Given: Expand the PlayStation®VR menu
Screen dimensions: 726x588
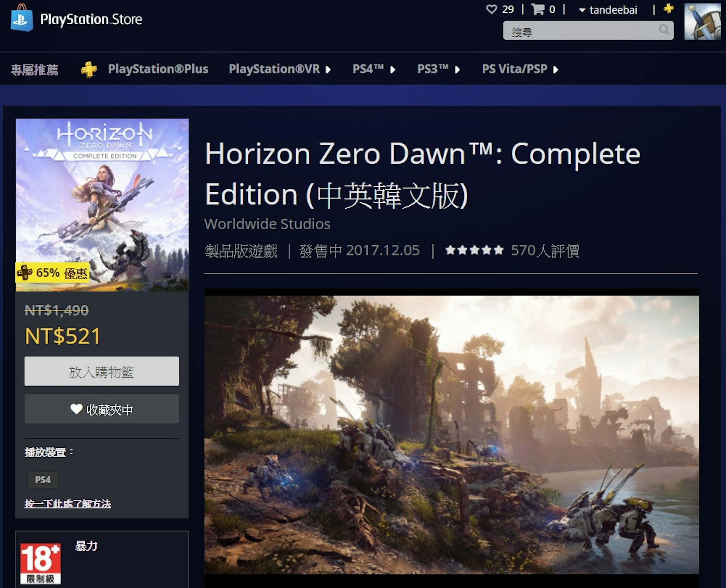Looking at the screenshot, I should click(x=280, y=69).
